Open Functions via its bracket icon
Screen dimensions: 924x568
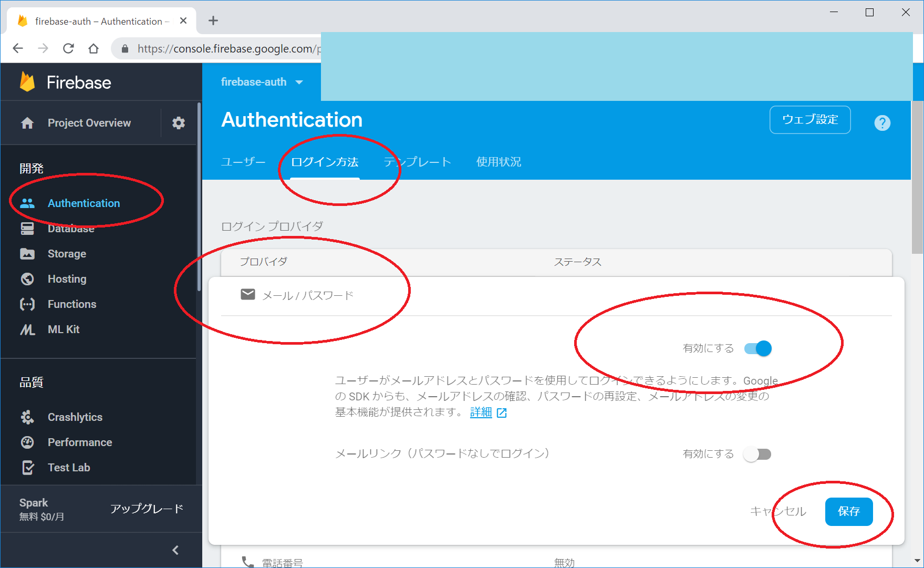pyautogui.click(x=27, y=304)
